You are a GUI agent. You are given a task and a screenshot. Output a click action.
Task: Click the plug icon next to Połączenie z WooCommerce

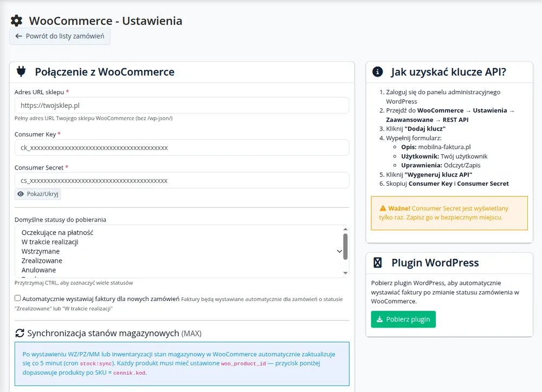coord(21,71)
